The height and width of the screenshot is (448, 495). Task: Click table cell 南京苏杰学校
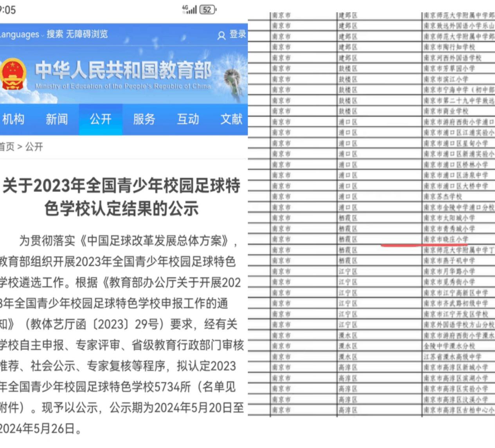[443, 197]
